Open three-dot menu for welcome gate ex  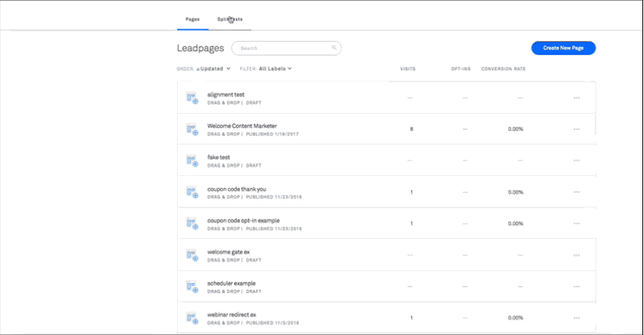577,255
